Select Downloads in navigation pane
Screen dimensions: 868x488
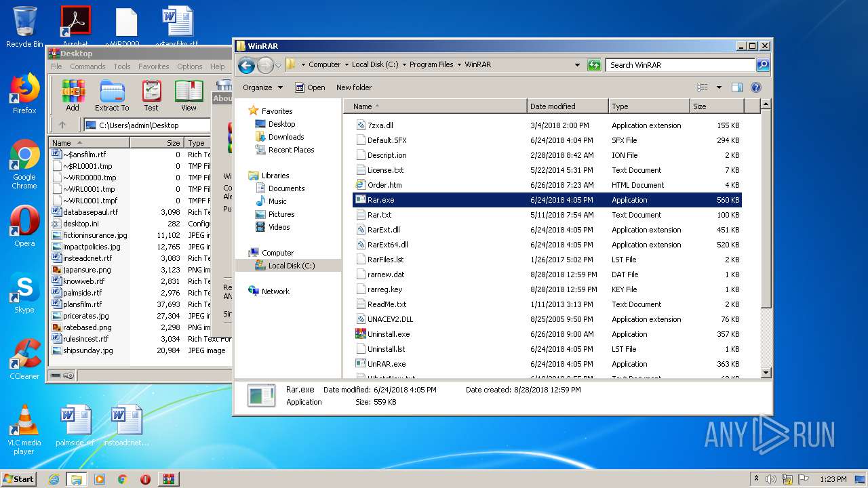pyautogui.click(x=285, y=137)
